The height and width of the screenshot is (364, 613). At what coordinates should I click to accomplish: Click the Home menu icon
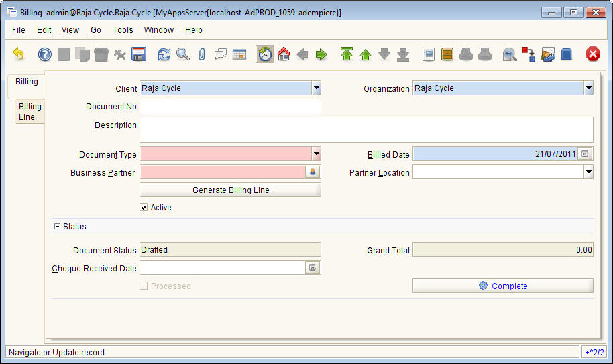point(284,54)
